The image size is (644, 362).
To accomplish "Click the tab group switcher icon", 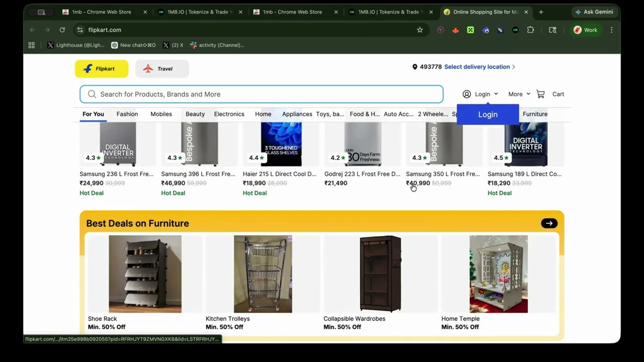I will click(x=41, y=12).
